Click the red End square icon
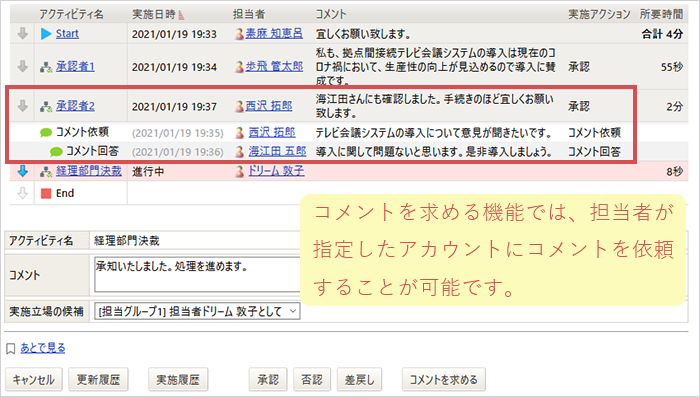Image resolution: width=700 pixels, height=397 pixels. (x=46, y=193)
